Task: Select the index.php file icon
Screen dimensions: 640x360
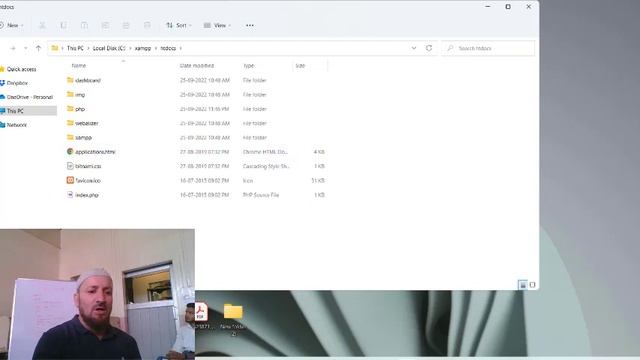Action: pyautogui.click(x=70, y=195)
